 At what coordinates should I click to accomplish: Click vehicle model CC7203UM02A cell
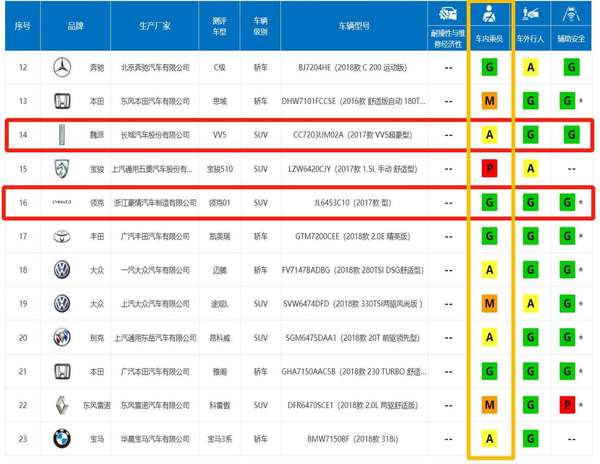tap(352, 135)
